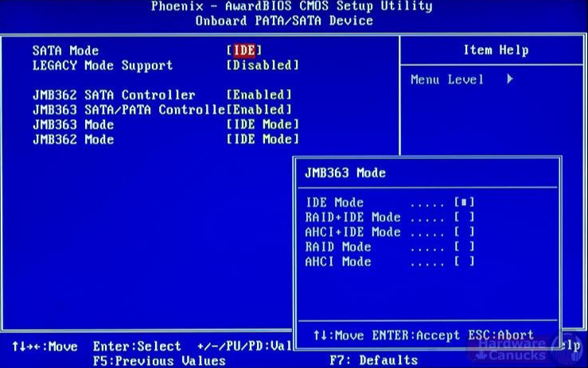Click the Item Help heading
This screenshot has width=588, height=368.
point(496,50)
